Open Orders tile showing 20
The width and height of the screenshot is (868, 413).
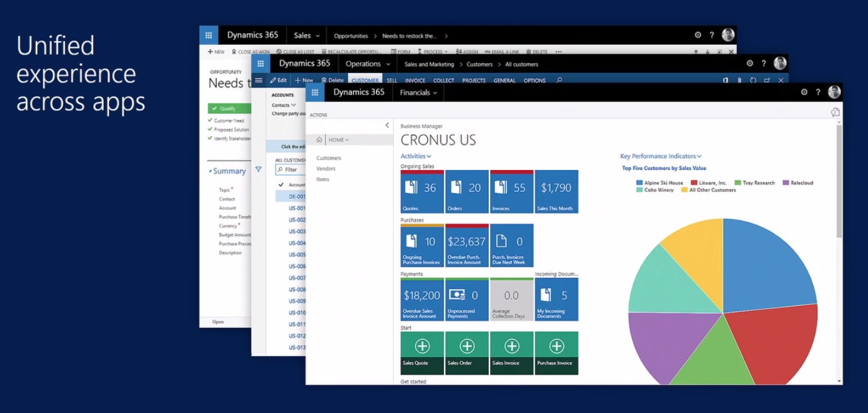467,191
